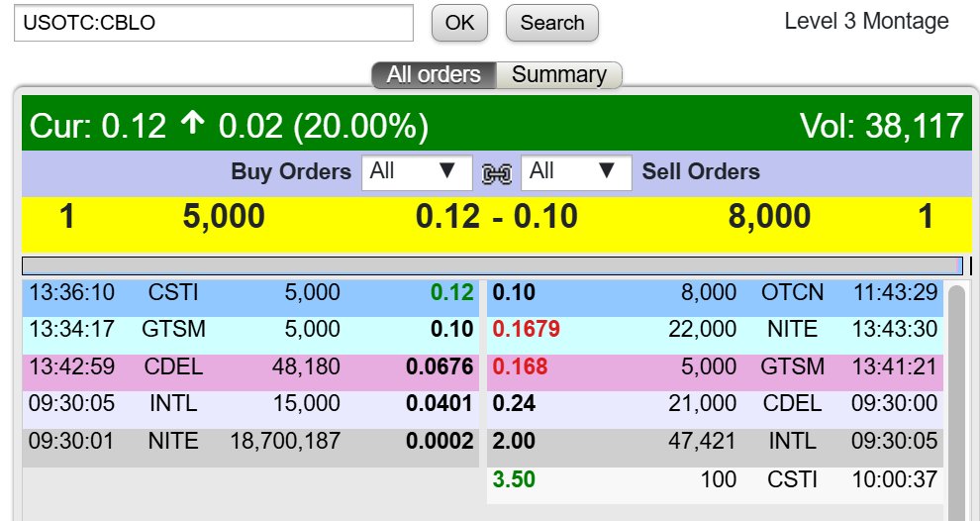Click the 5,000 best bid size in yellow bar
Image resolution: width=980 pixels, height=521 pixels.
(x=224, y=216)
